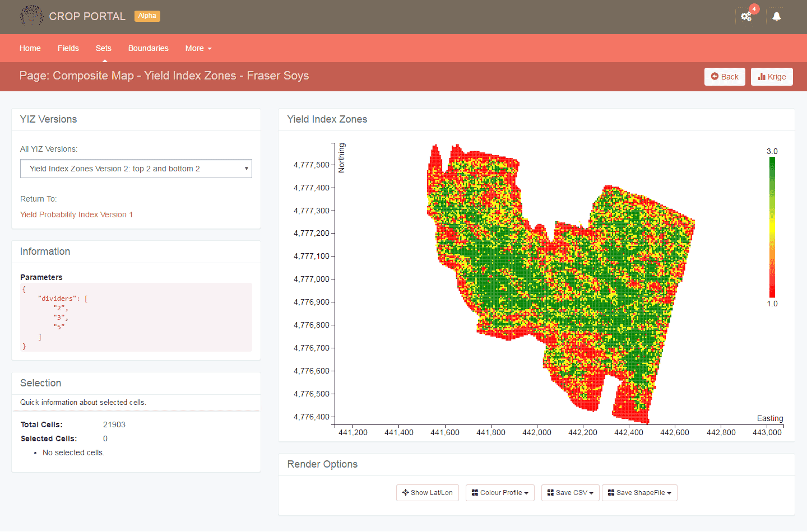The image size is (807, 532).
Task: Click the Back button
Action: click(725, 77)
